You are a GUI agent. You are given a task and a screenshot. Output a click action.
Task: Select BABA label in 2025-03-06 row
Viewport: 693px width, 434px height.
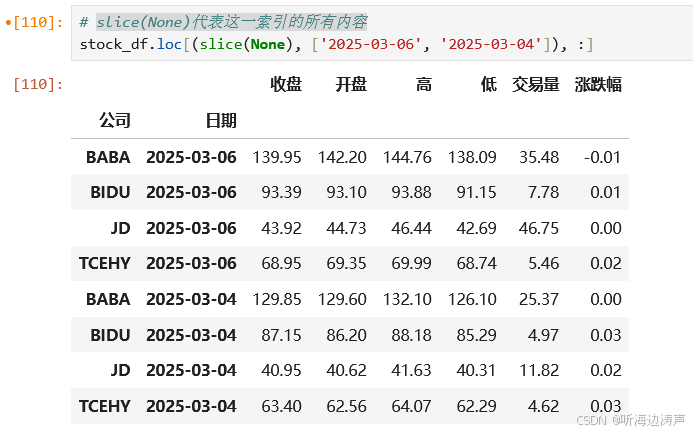108,157
